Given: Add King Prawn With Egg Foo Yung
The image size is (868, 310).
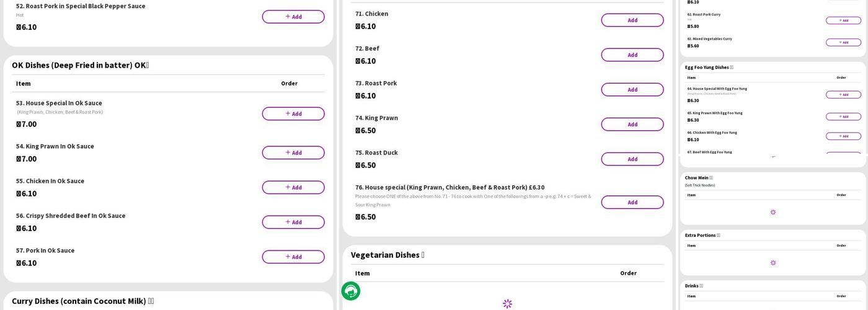Looking at the screenshot, I should click(843, 117).
